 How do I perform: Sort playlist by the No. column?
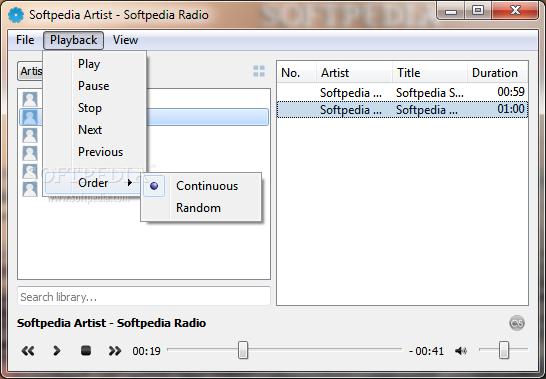pos(297,72)
